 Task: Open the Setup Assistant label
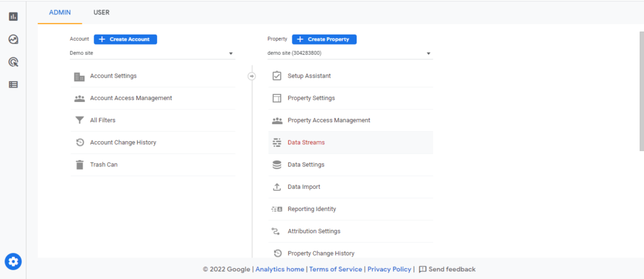point(309,76)
